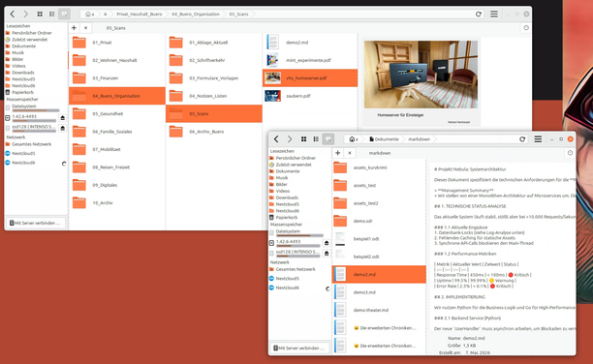The image size is (593, 364).
Task: Click the Dokumente breadcrumb in front window
Action: pos(384,139)
